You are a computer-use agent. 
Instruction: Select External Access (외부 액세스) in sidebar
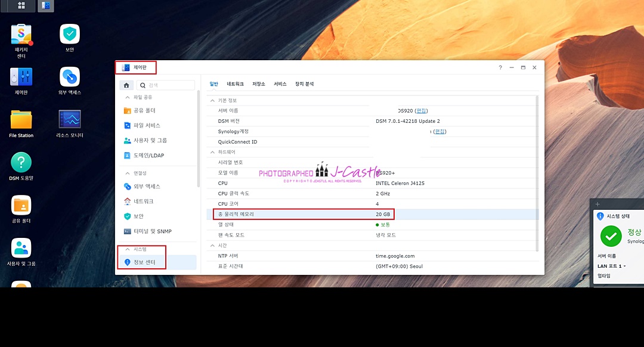pos(156,187)
